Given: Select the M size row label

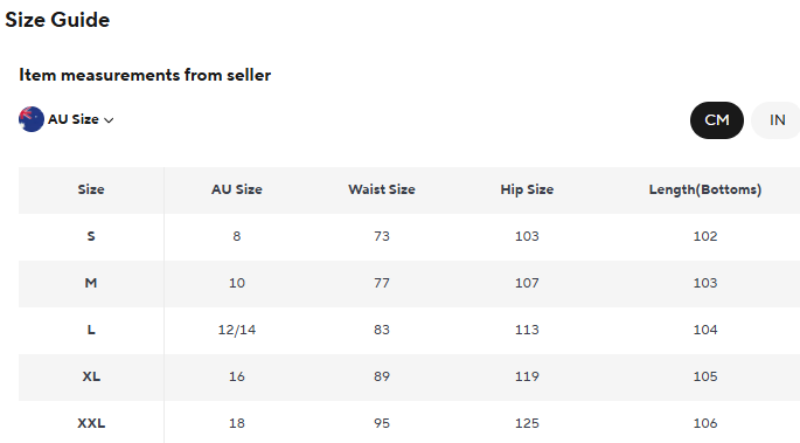Looking at the screenshot, I should pos(91,283).
